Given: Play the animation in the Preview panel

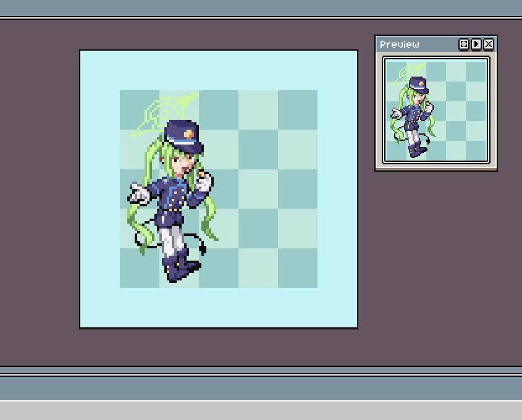Looking at the screenshot, I should pos(476,44).
